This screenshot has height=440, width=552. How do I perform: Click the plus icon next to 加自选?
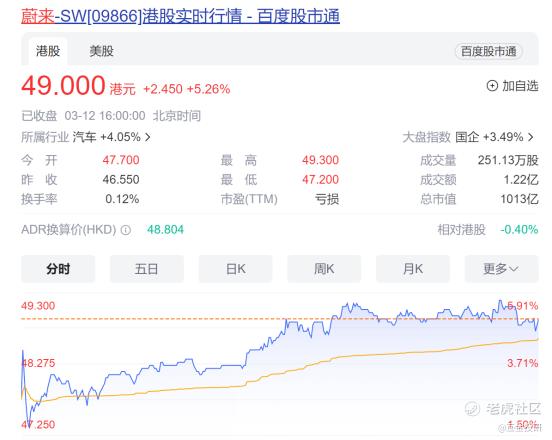click(492, 86)
